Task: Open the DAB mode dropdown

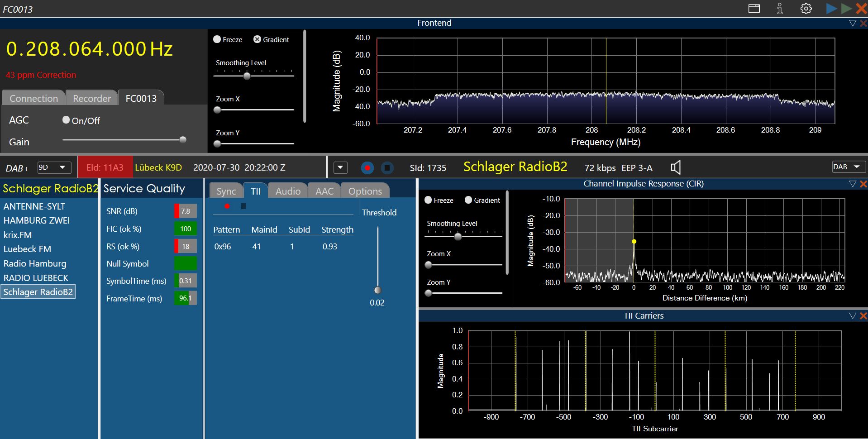Action: click(849, 167)
